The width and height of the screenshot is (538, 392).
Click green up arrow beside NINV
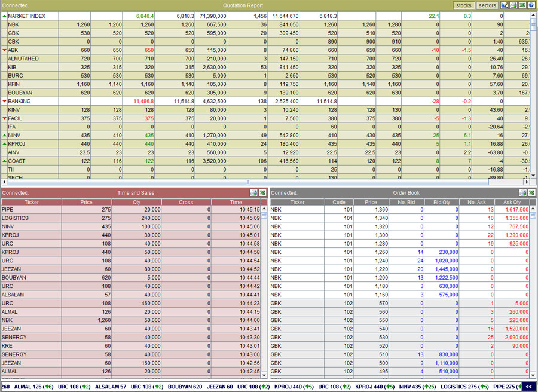click(4, 136)
